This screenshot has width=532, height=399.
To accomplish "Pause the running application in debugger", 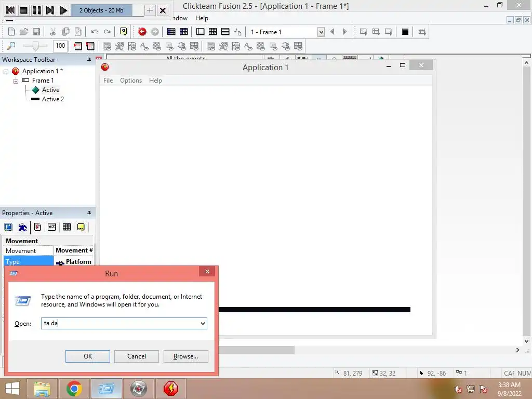I will (37, 10).
